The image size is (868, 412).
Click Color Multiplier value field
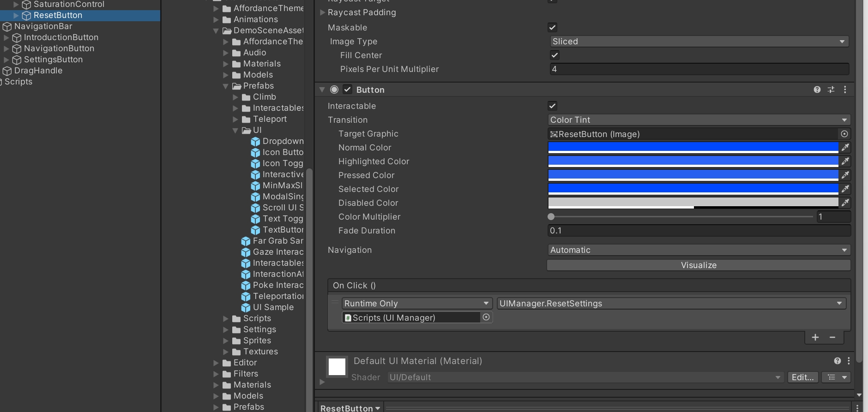tap(833, 216)
